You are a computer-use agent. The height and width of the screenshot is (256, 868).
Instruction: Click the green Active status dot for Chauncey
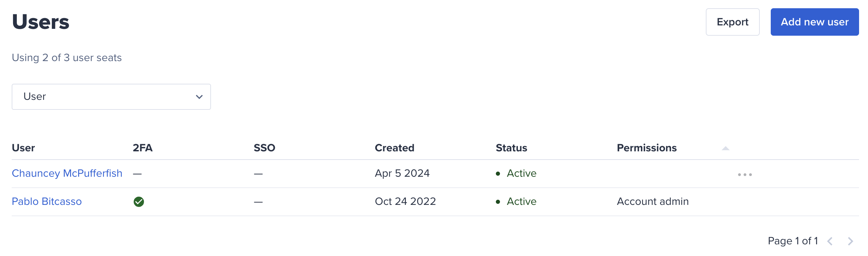pyautogui.click(x=498, y=174)
